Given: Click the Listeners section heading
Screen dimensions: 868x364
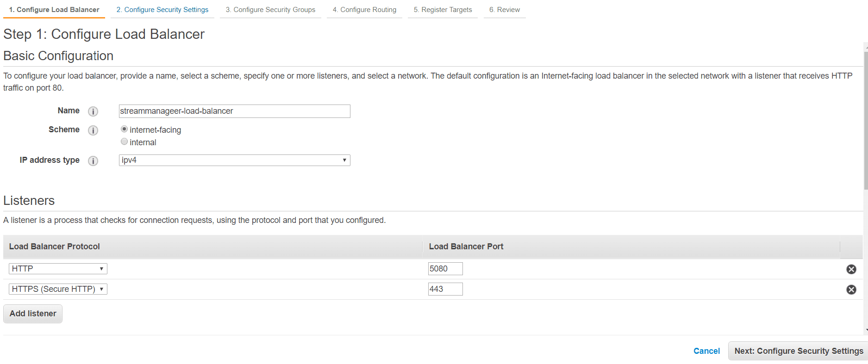Looking at the screenshot, I should [29, 201].
